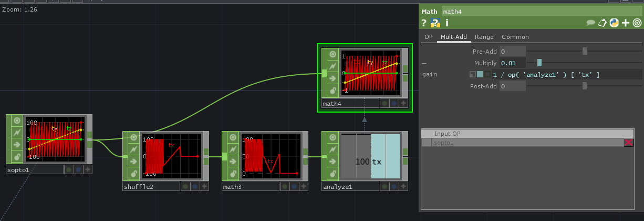Show operator info via the i icon
The height and width of the screenshot is (221, 644).
446,23
